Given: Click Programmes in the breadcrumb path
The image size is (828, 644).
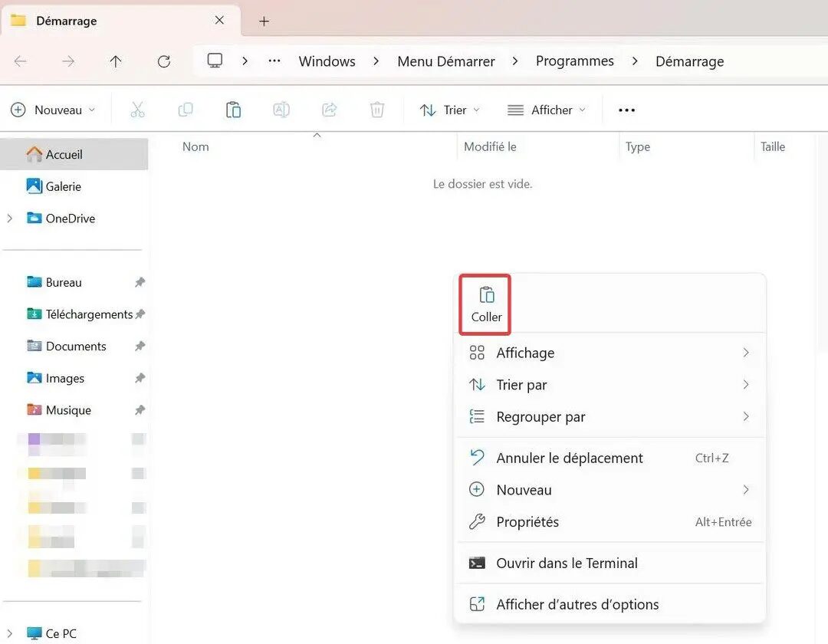Looking at the screenshot, I should pyautogui.click(x=574, y=61).
